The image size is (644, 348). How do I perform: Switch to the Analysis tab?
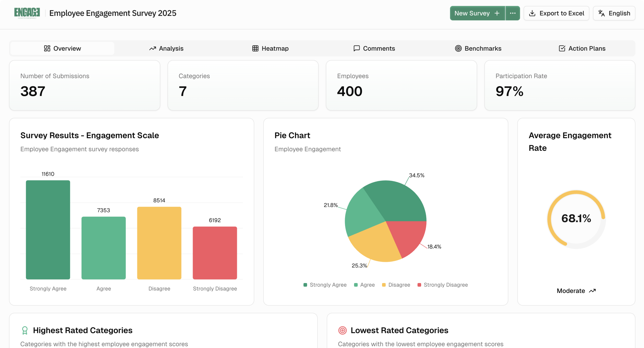point(166,48)
